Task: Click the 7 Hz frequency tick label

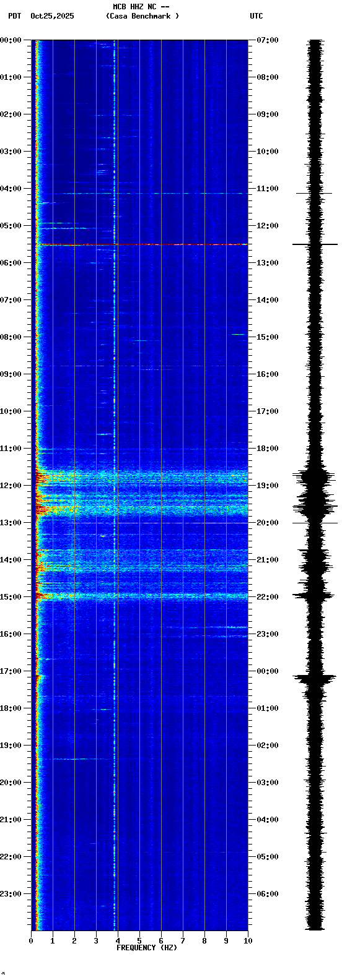Action: tap(183, 941)
